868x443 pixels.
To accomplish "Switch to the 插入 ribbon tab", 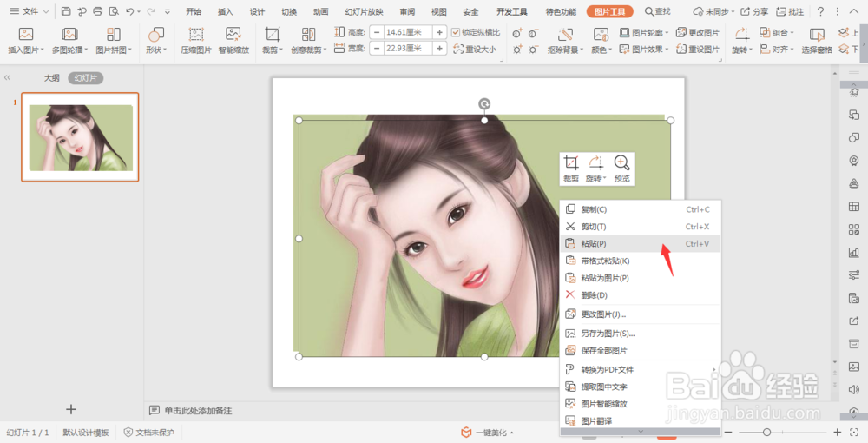I will tap(226, 11).
